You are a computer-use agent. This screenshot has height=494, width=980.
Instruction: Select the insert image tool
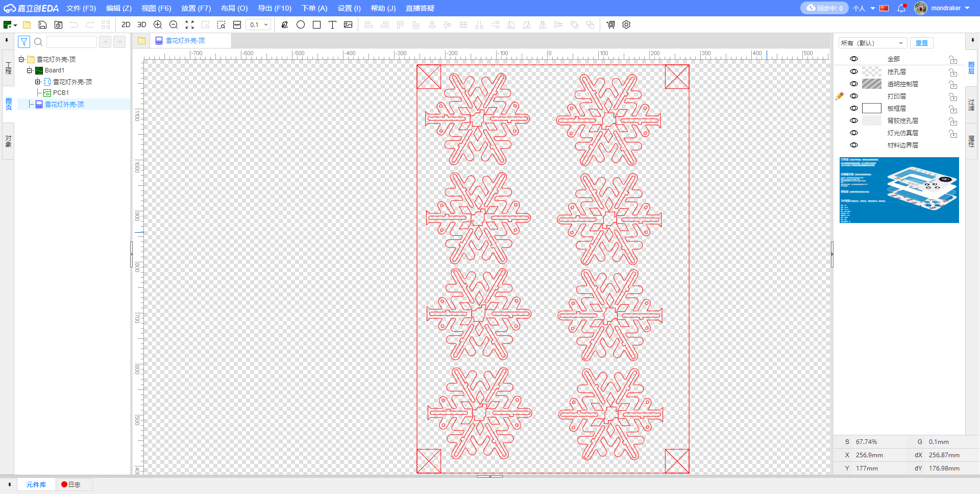tap(348, 24)
